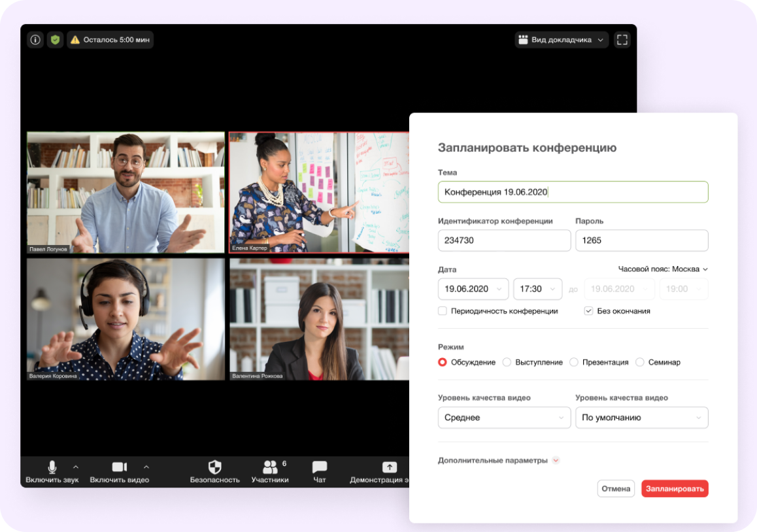757x532 pixels.
Task: Show the Участники participants list
Action: 270,472
